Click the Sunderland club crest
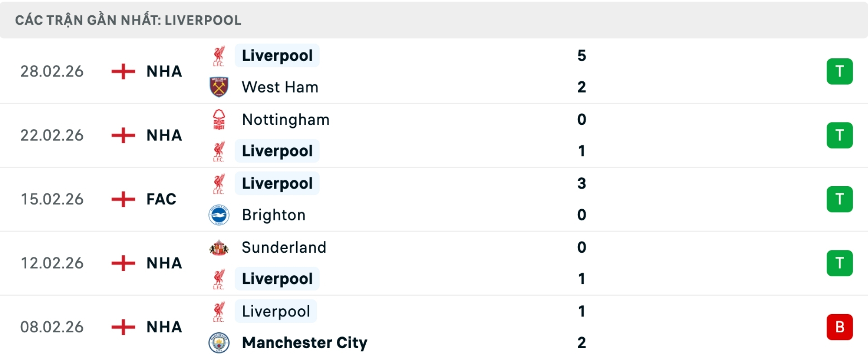The image size is (868, 358). (x=219, y=247)
